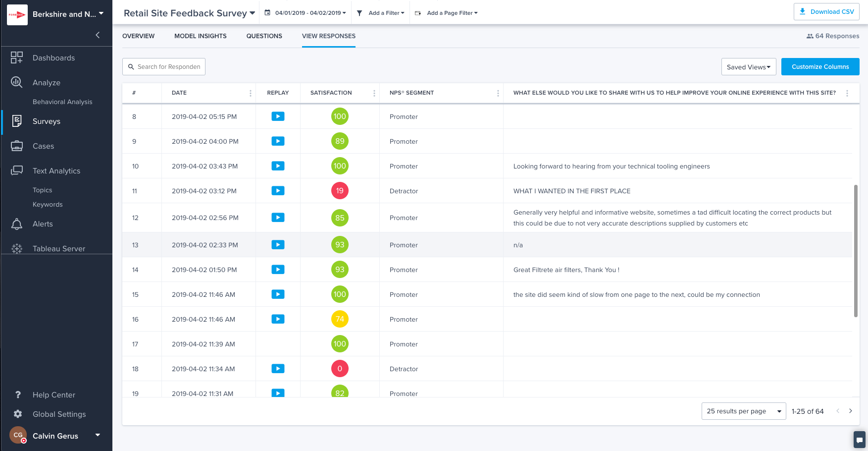The width and height of the screenshot is (868, 451).
Task: Click the red 19 satisfaction score badge
Action: point(340,191)
